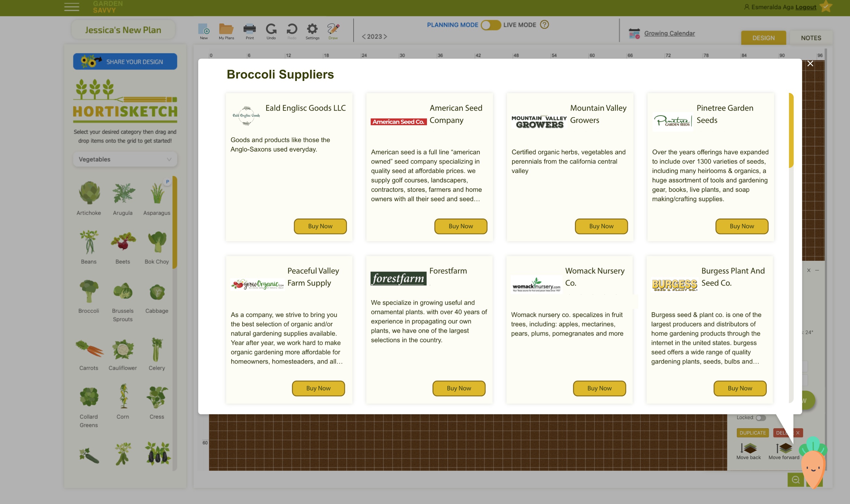Click Buy Now for Womack Nursery Co.

pyautogui.click(x=599, y=388)
